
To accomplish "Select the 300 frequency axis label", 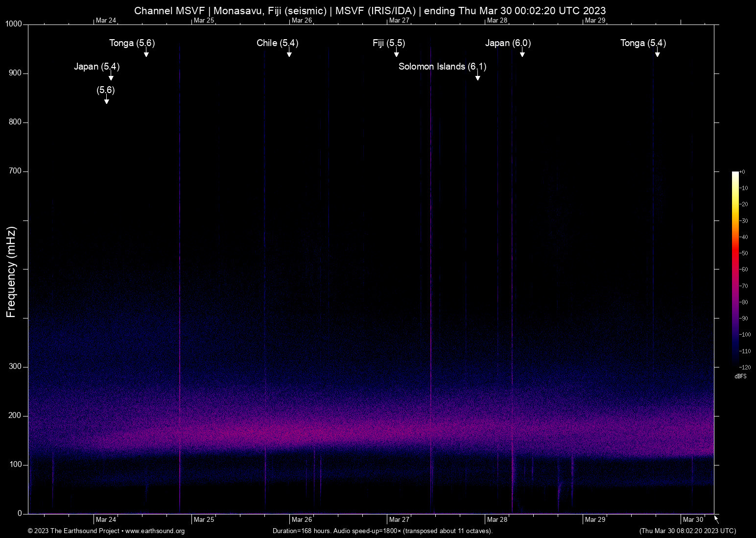I will click(15, 367).
